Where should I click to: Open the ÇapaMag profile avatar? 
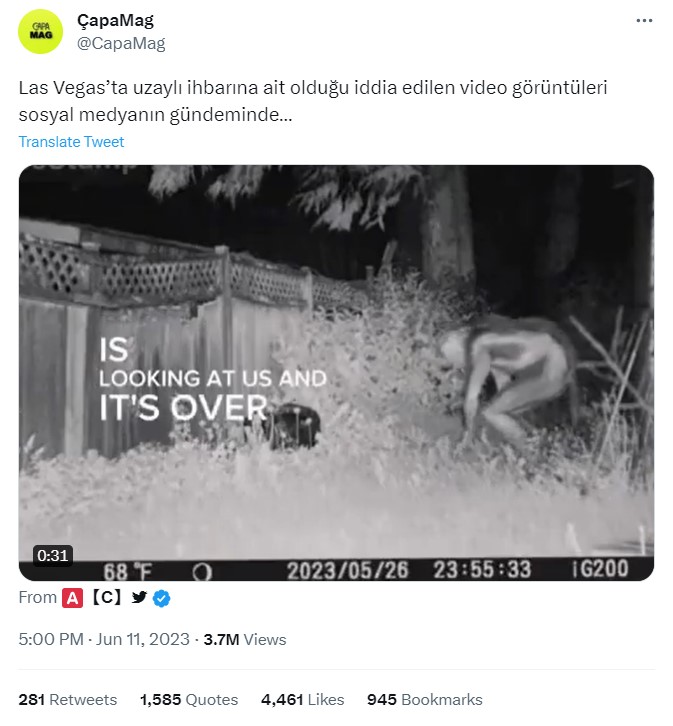point(41,31)
